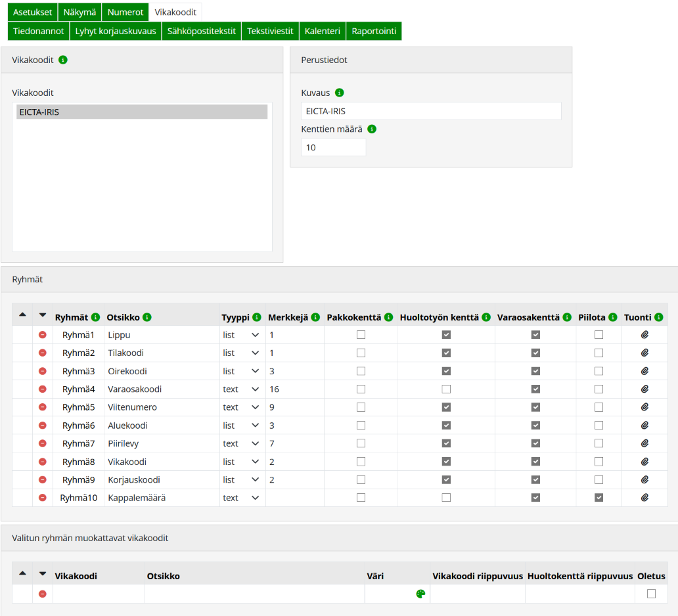Screen dimensions: 678x616
Task: Open the Raportointi tab
Action: coord(374,31)
